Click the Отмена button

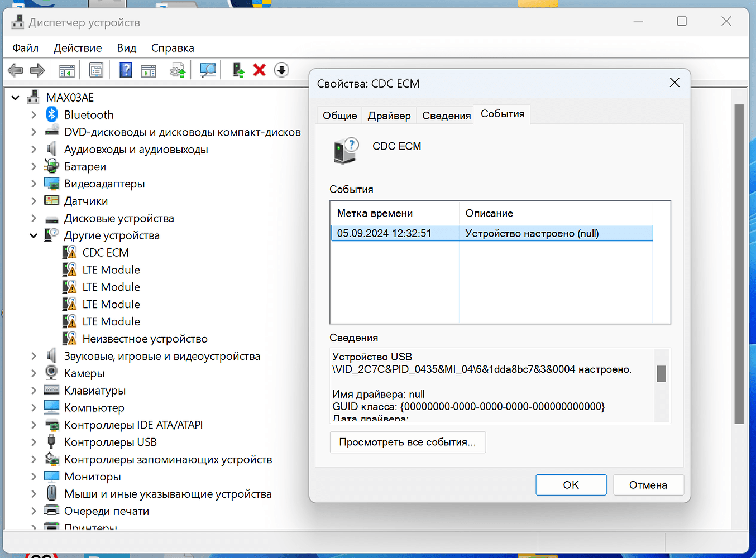click(648, 485)
